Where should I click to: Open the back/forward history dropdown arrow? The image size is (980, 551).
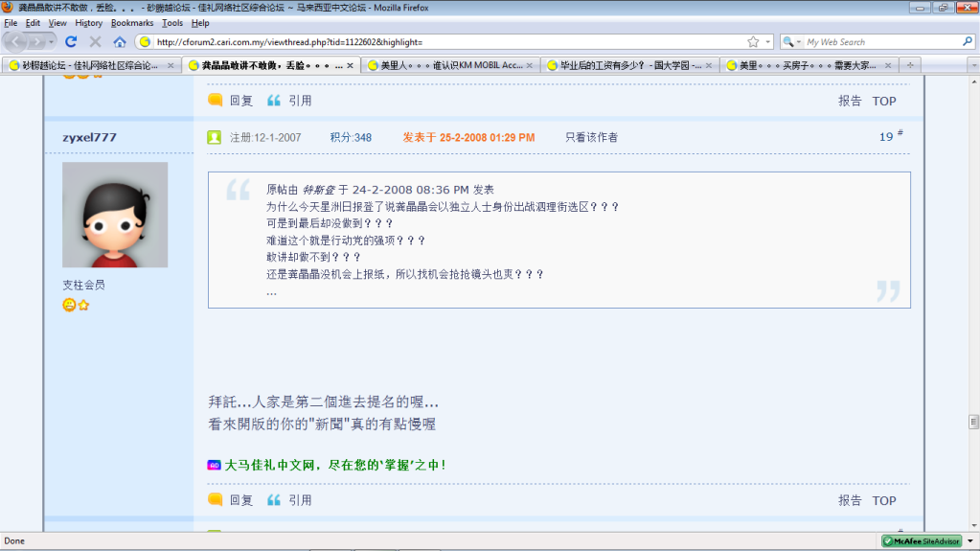[52, 42]
